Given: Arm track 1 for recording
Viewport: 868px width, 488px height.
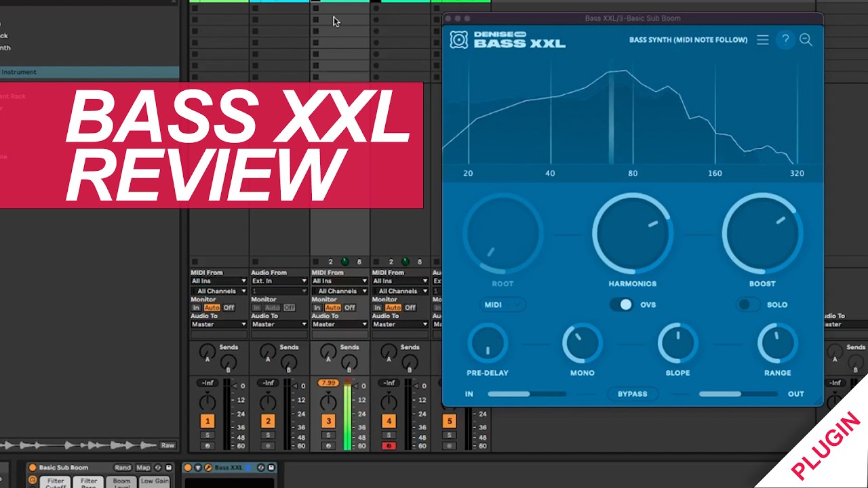Looking at the screenshot, I should 207,446.
